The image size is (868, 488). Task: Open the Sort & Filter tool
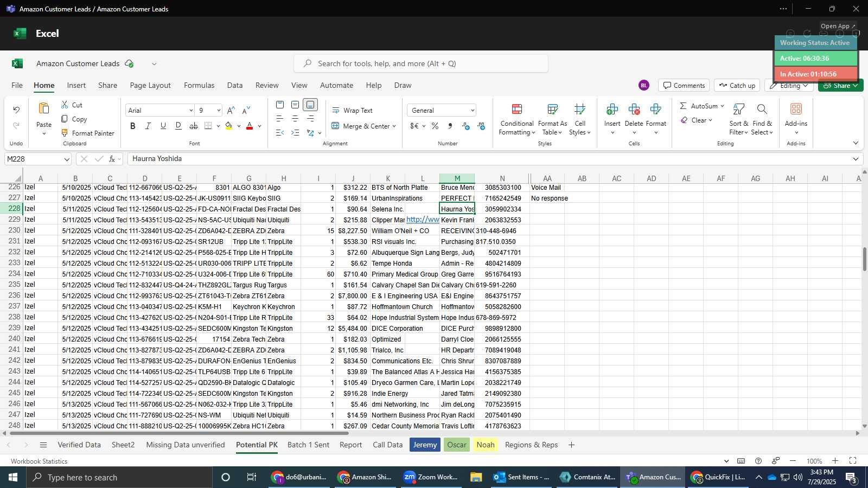click(x=738, y=119)
